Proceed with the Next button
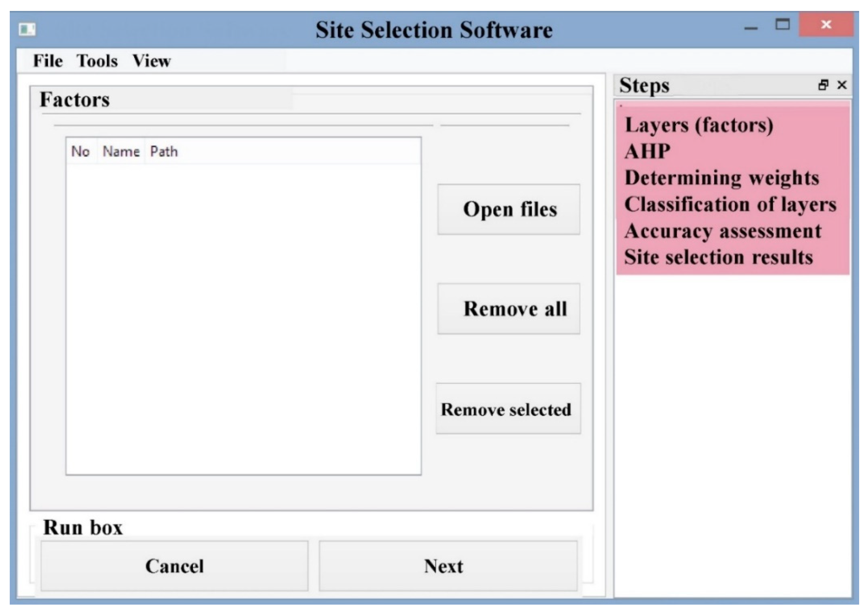This screenshot has height=612, width=868. tap(448, 566)
